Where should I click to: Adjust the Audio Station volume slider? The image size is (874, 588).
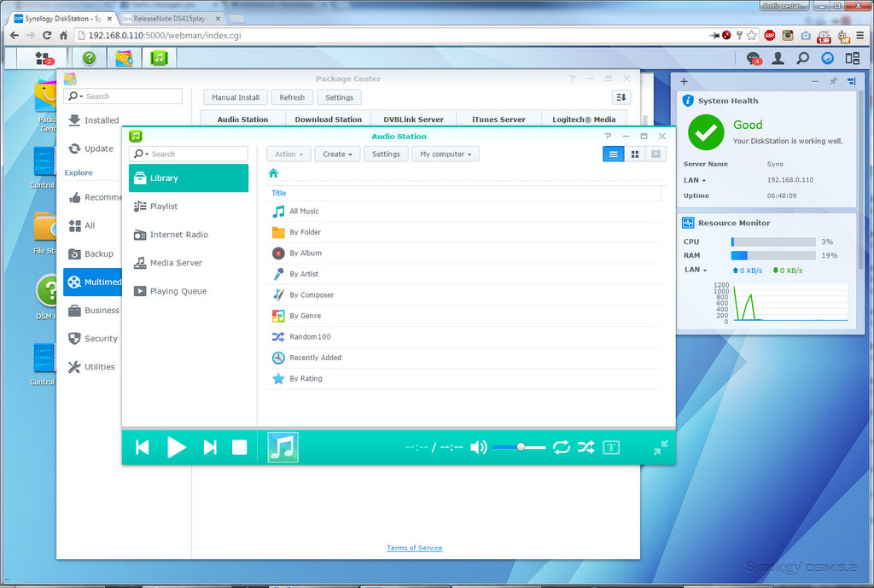[x=519, y=447]
